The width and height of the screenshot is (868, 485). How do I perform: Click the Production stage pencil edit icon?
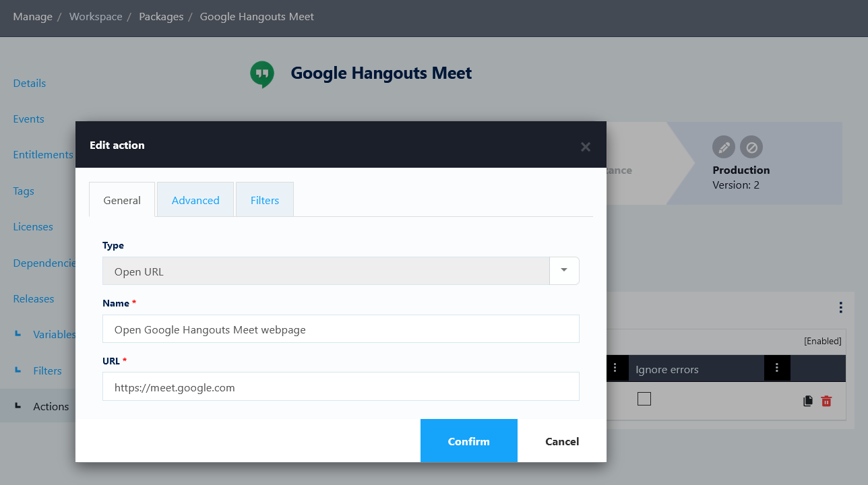pos(724,147)
